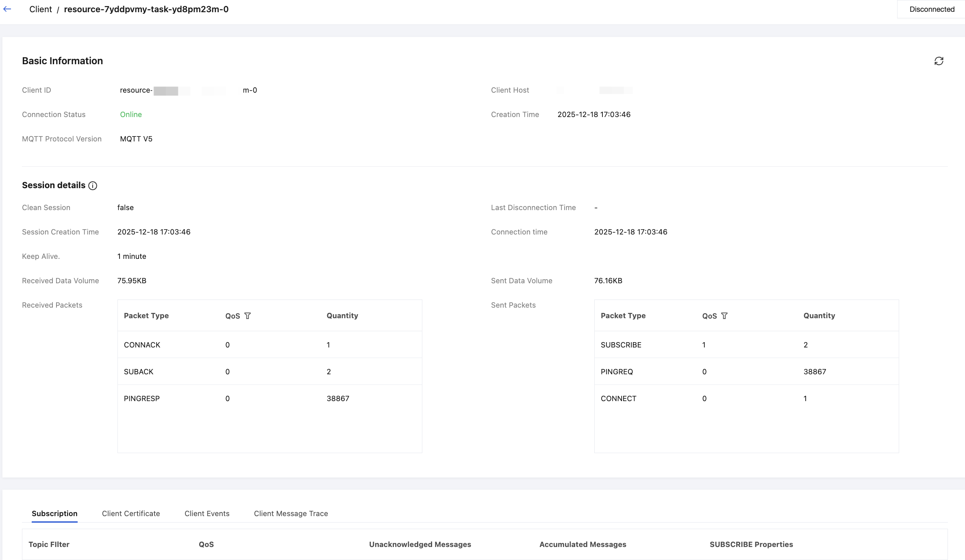Switch to Client Certificate tab
Viewport: 965px width, 560px height.
click(131, 513)
